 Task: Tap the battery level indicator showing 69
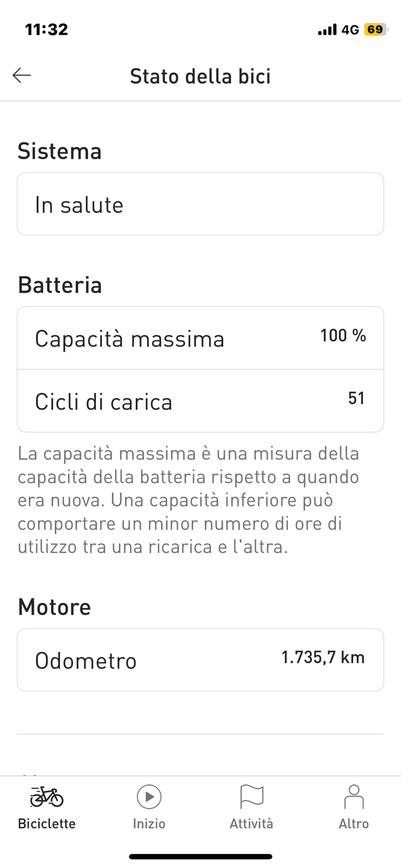[x=375, y=30]
